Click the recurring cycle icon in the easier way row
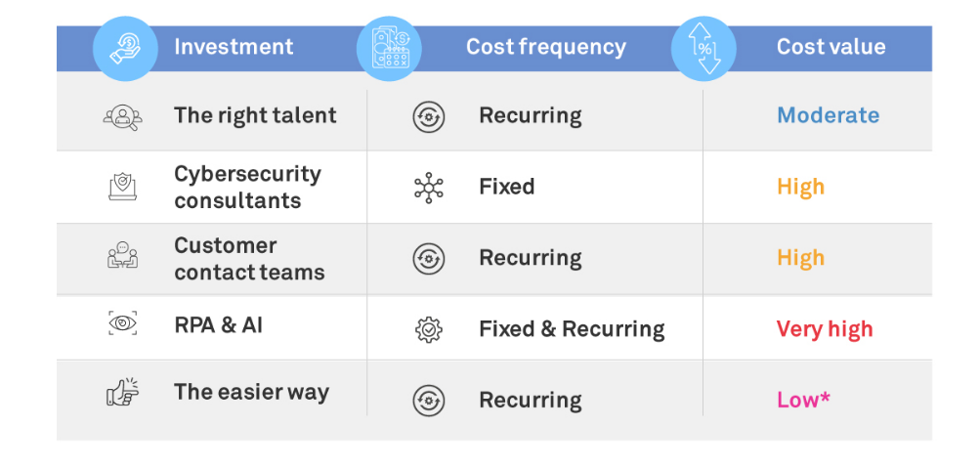Screen dimensions: 980x470 pos(428,401)
